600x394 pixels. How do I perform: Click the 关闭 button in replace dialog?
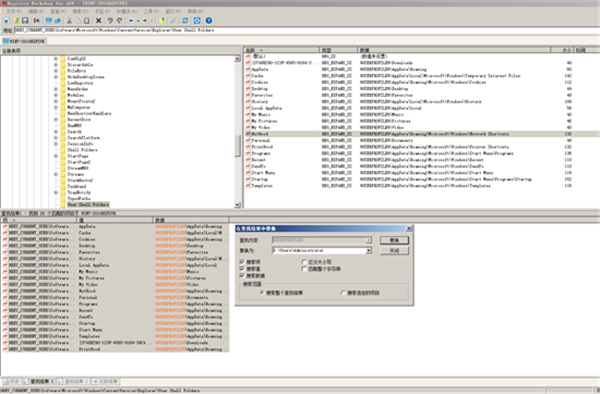394,251
